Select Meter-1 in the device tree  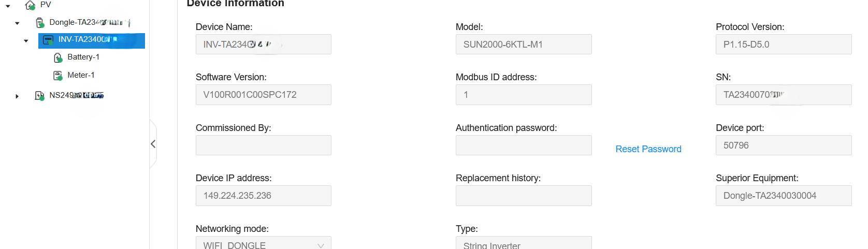(81, 75)
